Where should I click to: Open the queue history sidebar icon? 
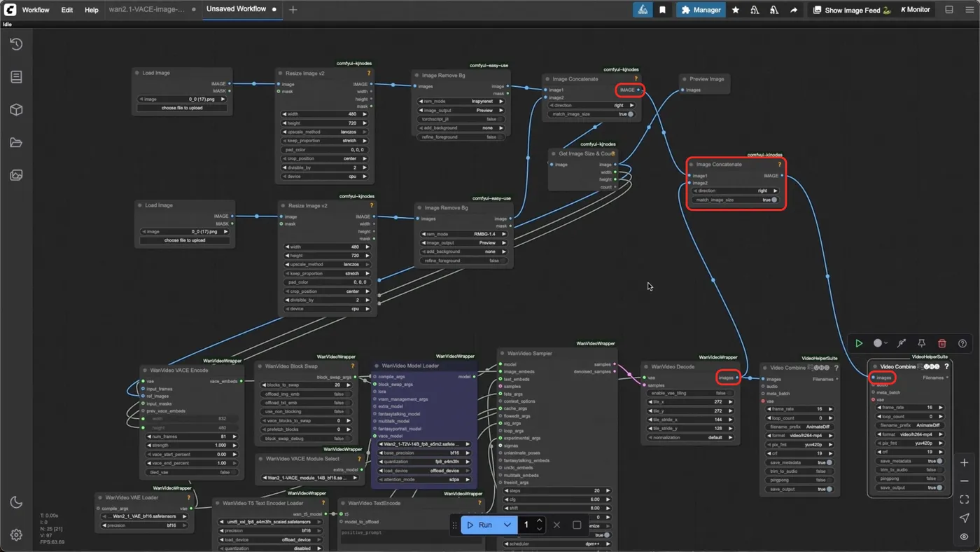pos(16,44)
